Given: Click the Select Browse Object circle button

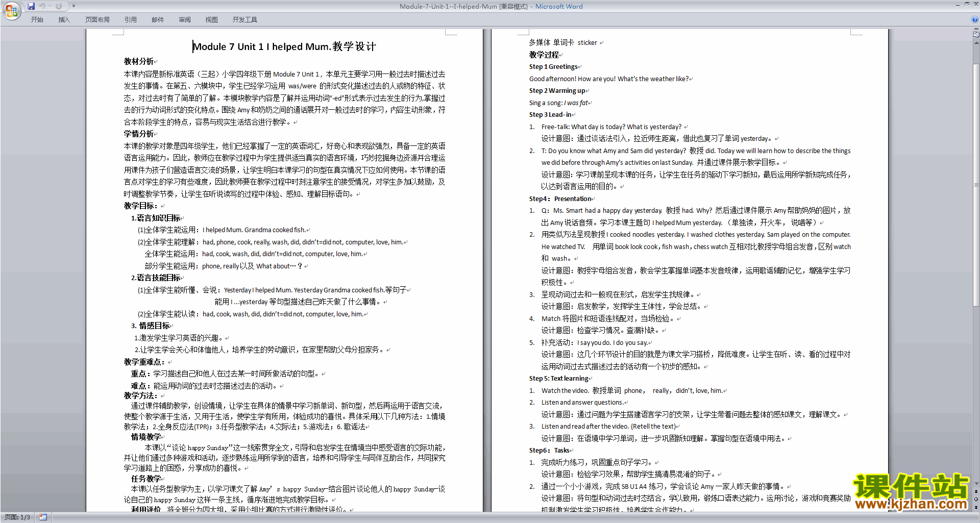Looking at the screenshot, I should pyautogui.click(x=976, y=500).
